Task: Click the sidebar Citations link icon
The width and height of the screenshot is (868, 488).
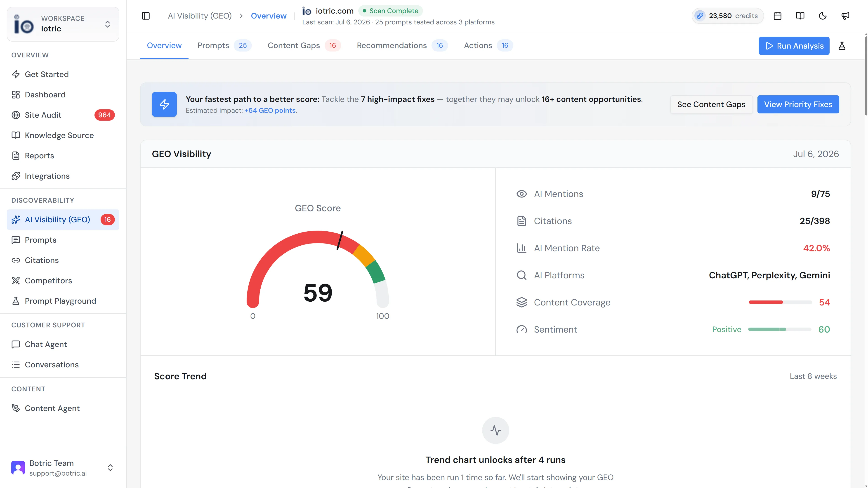Action: pos(16,260)
